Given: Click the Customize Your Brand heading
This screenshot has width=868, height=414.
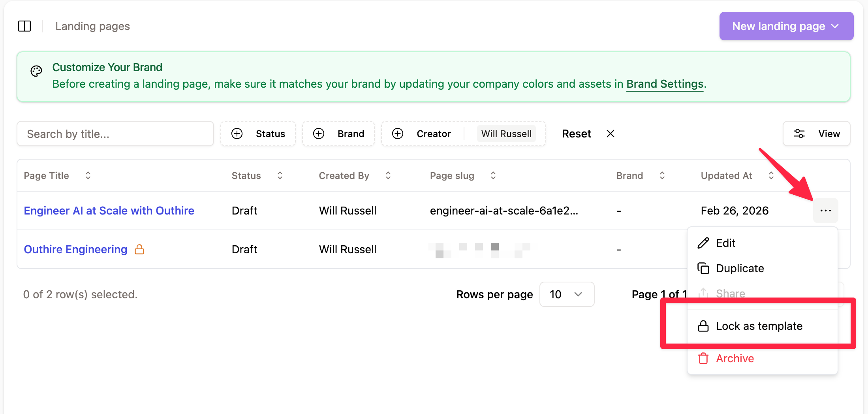Looking at the screenshot, I should point(107,67).
